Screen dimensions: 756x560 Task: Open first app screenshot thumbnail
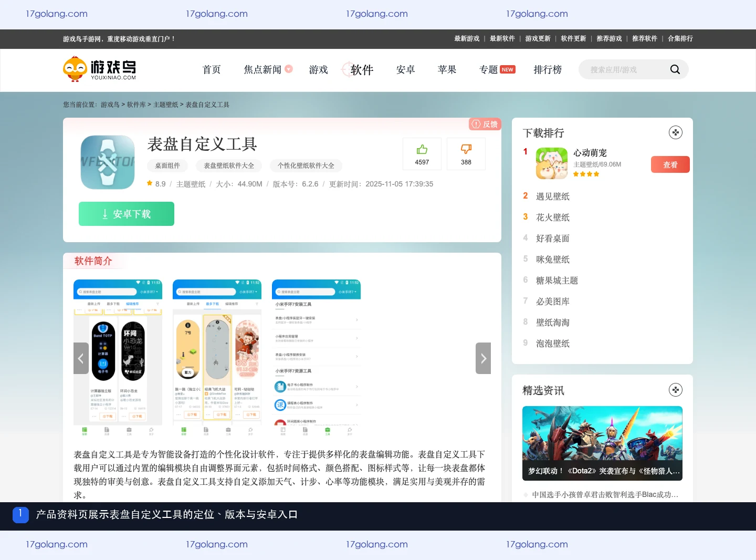point(118,358)
